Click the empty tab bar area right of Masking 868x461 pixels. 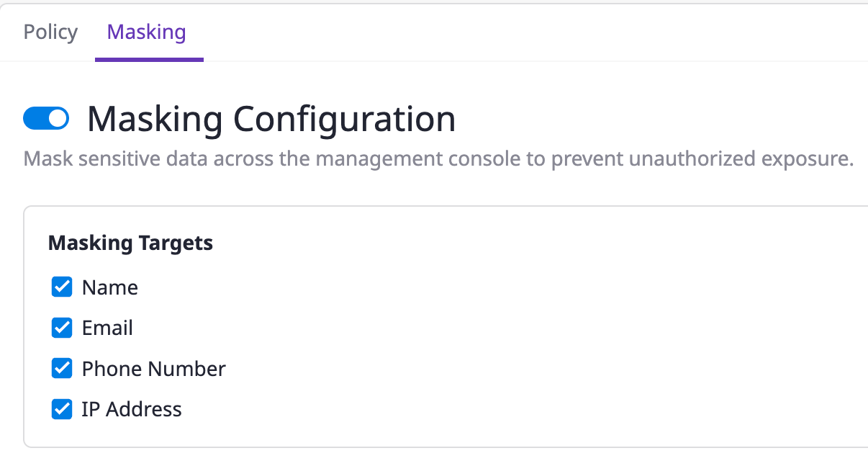pos(504,32)
